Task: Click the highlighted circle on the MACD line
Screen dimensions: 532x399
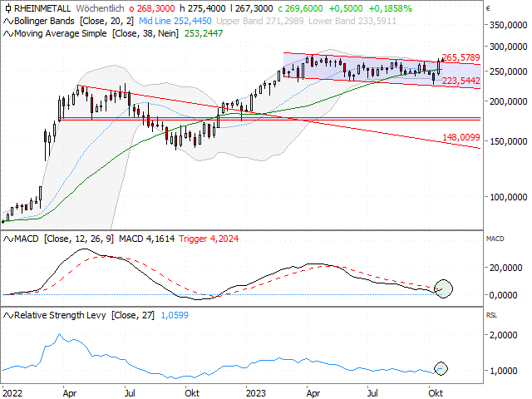Action: 443,288
